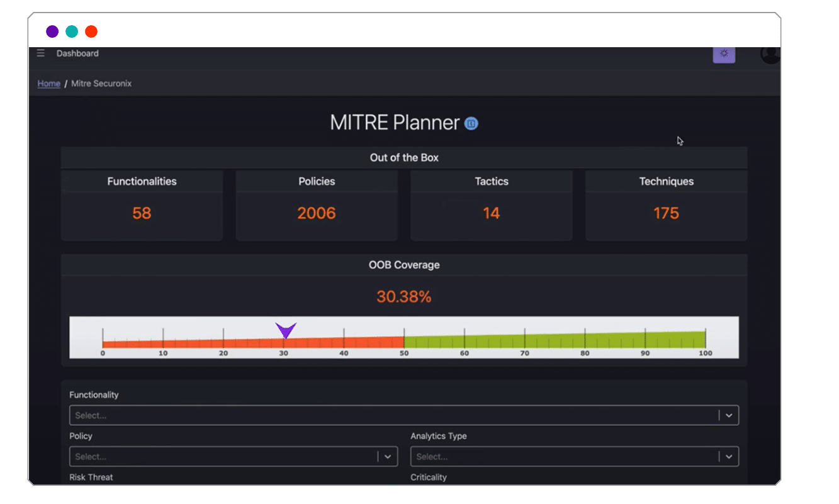Open the hamburger menu icon

[x=41, y=53]
